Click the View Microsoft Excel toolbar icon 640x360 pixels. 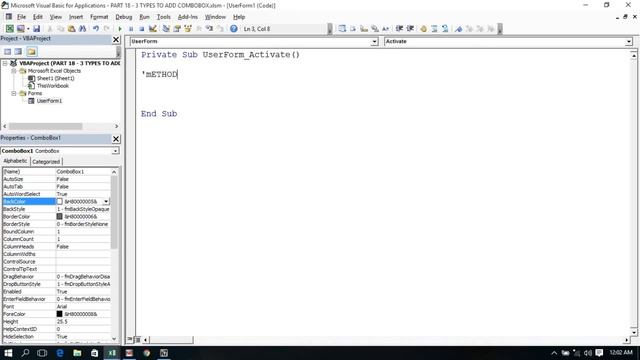(9, 29)
